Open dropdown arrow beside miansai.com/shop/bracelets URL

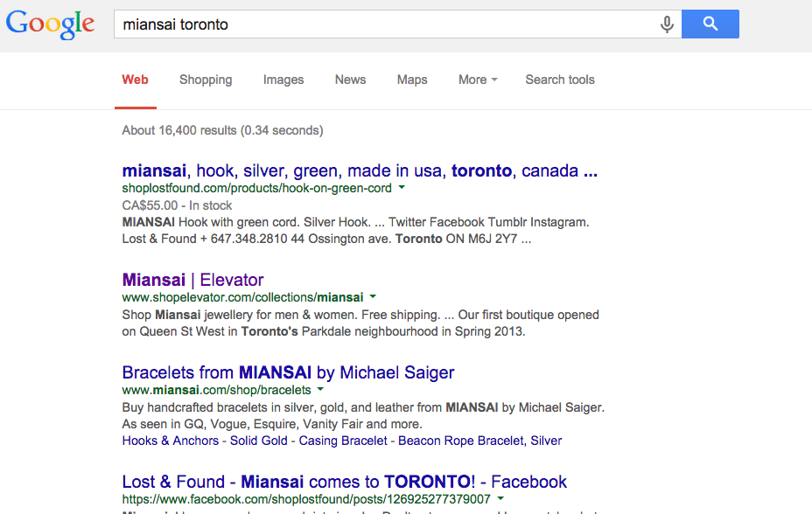point(320,389)
